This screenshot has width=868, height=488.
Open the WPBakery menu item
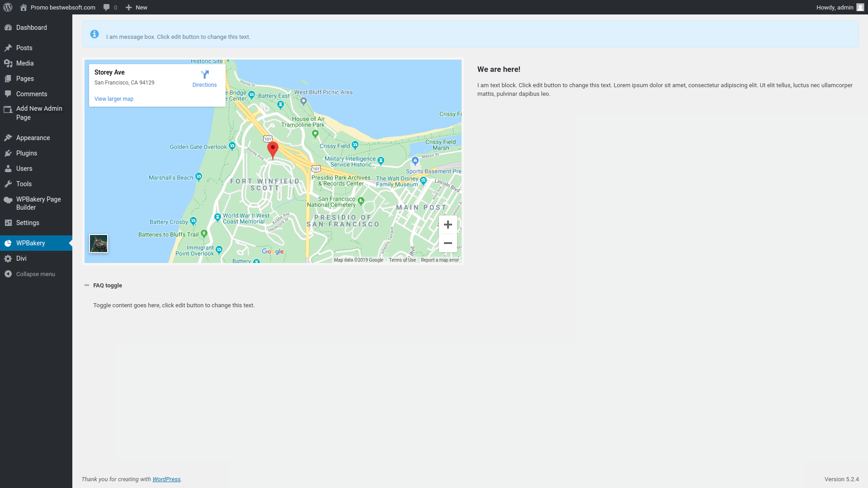pos(36,243)
